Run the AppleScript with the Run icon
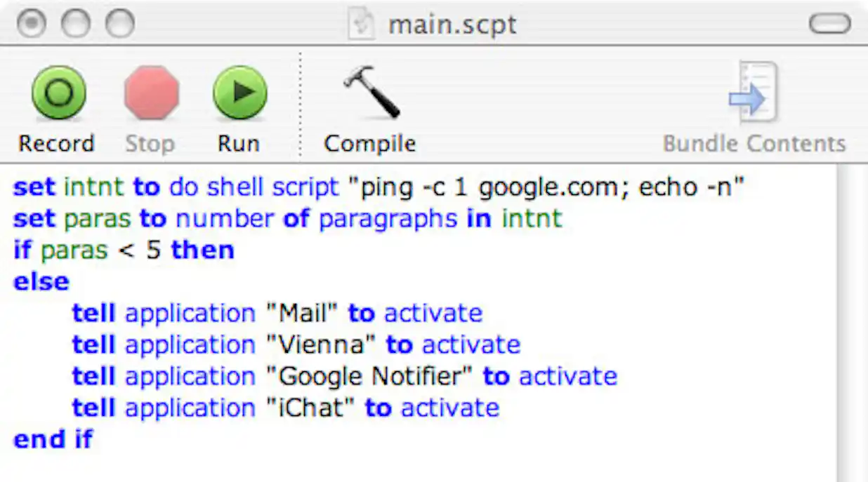The height and width of the screenshot is (482, 868). (x=240, y=92)
